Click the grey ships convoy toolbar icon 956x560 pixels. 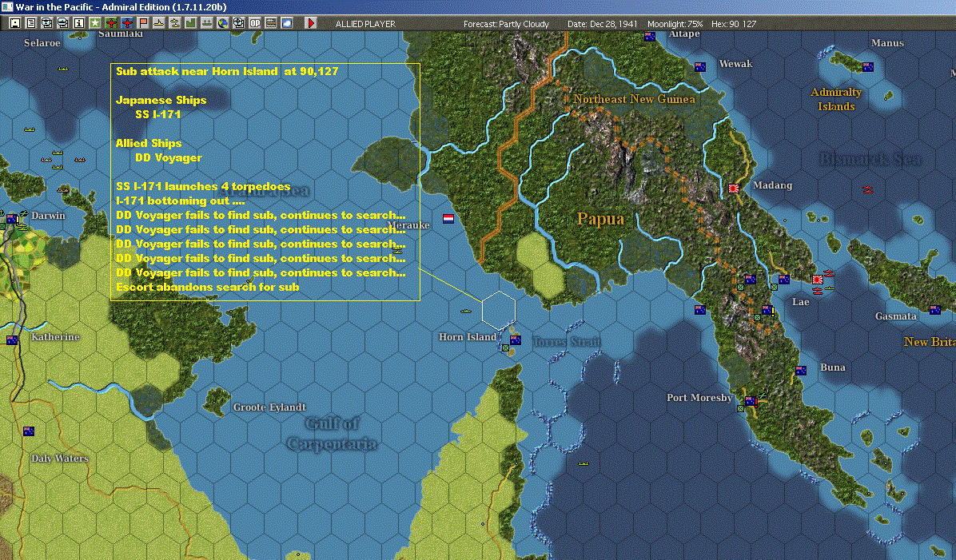point(207,23)
